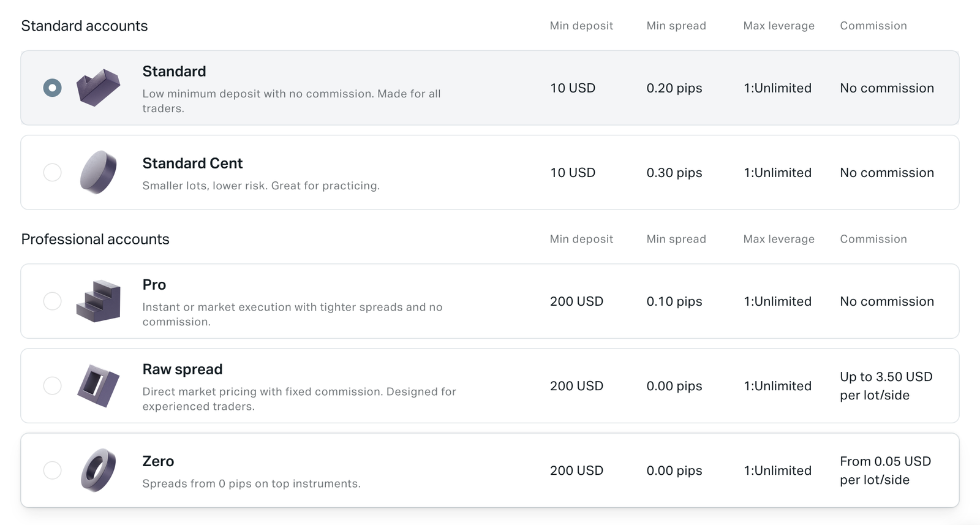Click the Standard account checkmark block icon

[98, 88]
